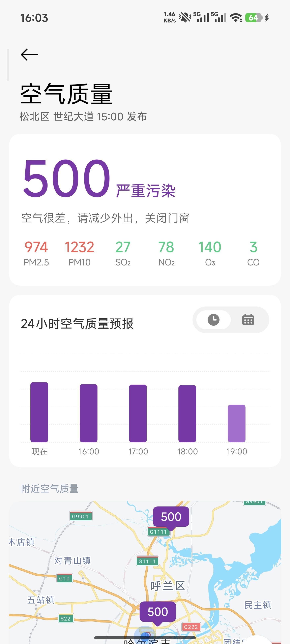
Task: Tap the O₃ pollutant label
Action: (x=210, y=262)
